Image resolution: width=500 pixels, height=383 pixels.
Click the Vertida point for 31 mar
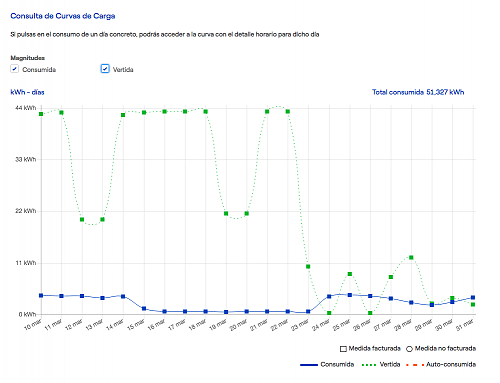pyautogui.click(x=473, y=304)
